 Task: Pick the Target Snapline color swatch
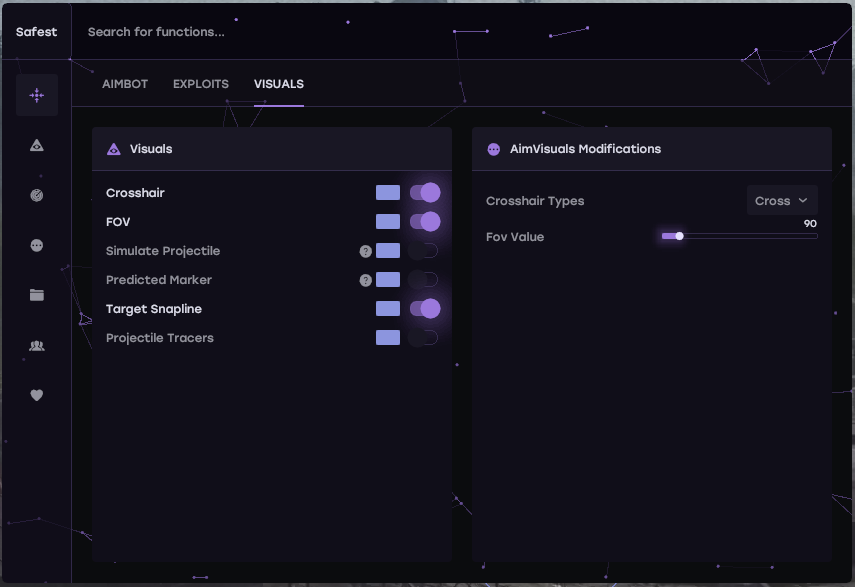pyautogui.click(x=388, y=309)
